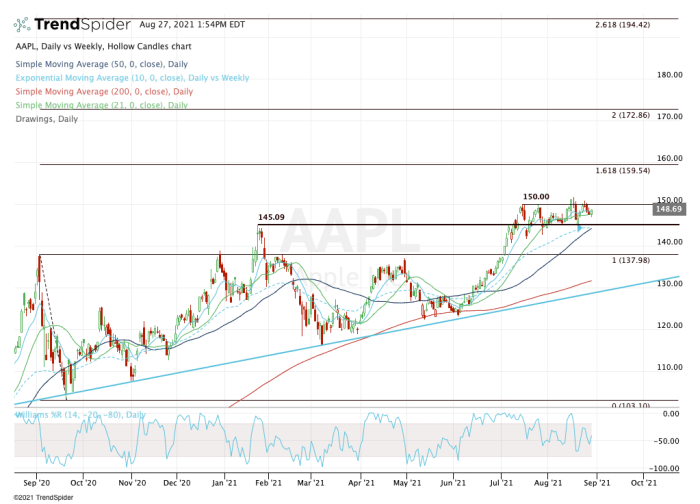Image resolution: width=700 pixels, height=504 pixels.
Task: Select the timestamp 'Aug 27, 2021 1:54PM EDT'
Action: pyautogui.click(x=192, y=24)
